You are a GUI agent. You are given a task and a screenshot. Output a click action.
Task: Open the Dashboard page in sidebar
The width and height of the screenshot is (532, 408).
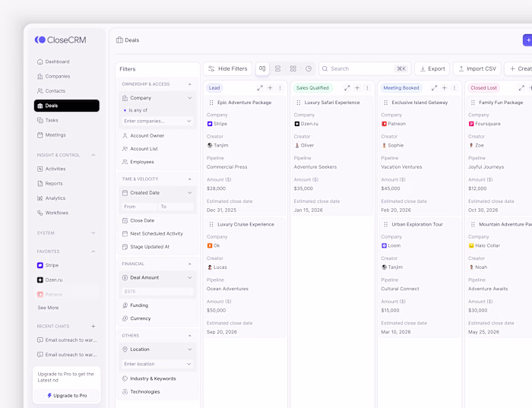67,62
